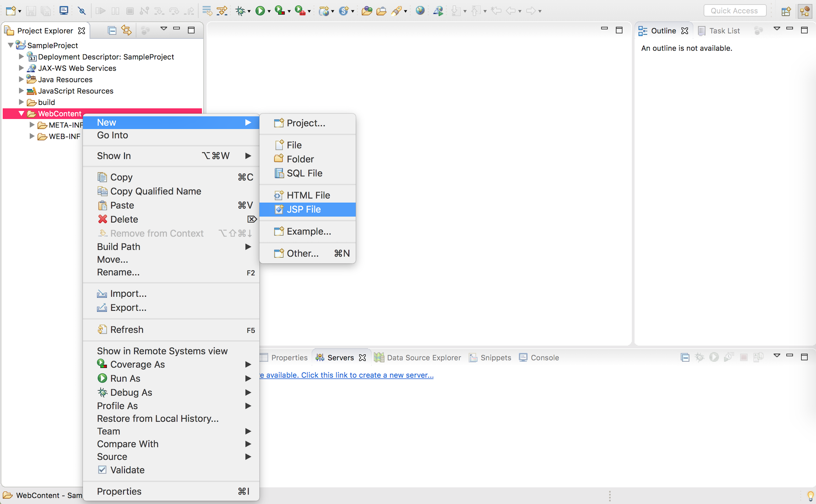Click the Debug bug toolbar icon
The height and width of the screenshot is (504, 816).
240,11
